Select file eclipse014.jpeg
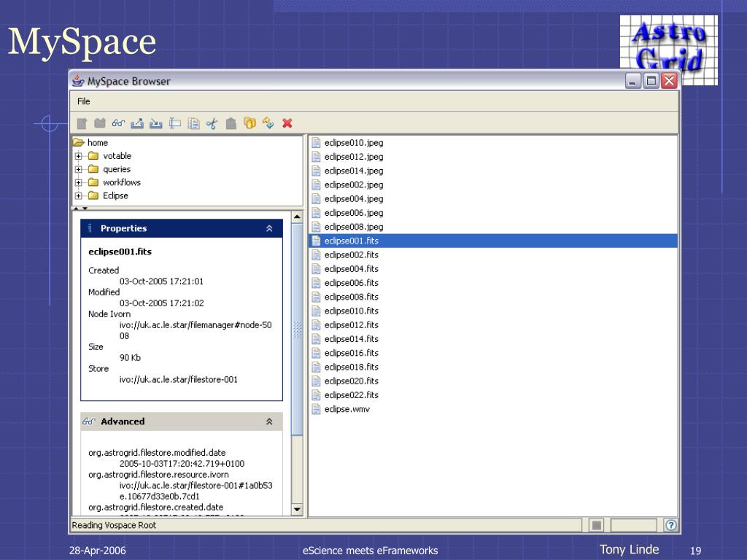747x560 pixels. 354,171
